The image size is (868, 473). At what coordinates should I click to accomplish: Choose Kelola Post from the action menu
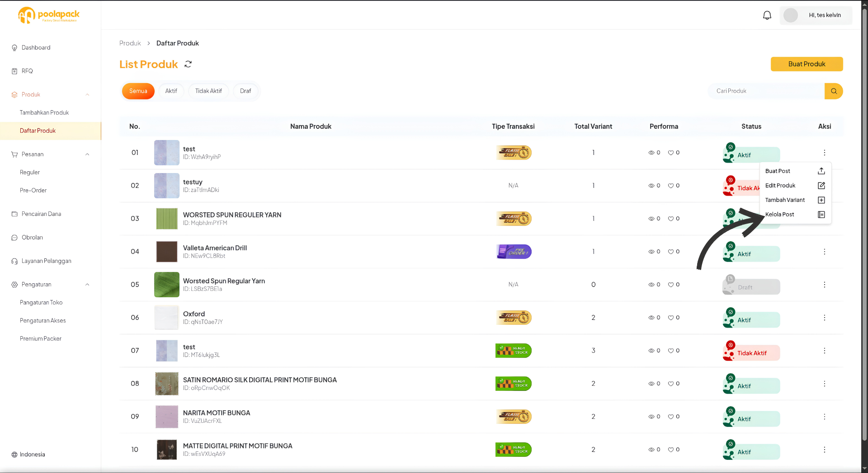795,214
